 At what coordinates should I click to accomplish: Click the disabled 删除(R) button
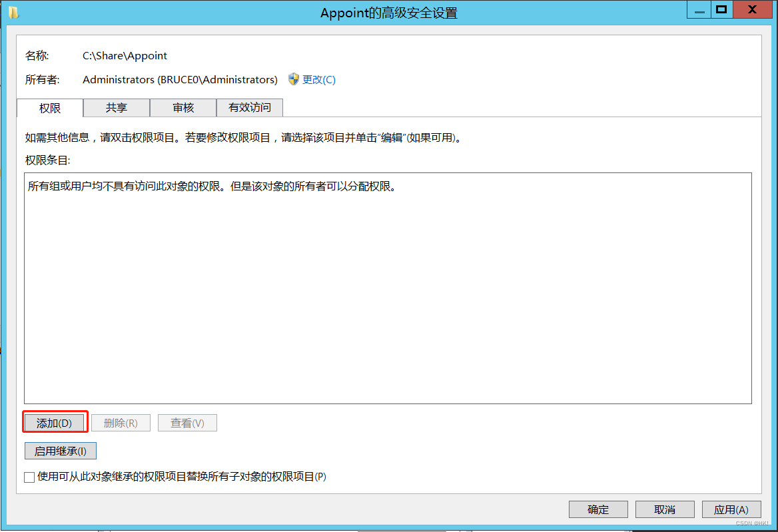121,422
